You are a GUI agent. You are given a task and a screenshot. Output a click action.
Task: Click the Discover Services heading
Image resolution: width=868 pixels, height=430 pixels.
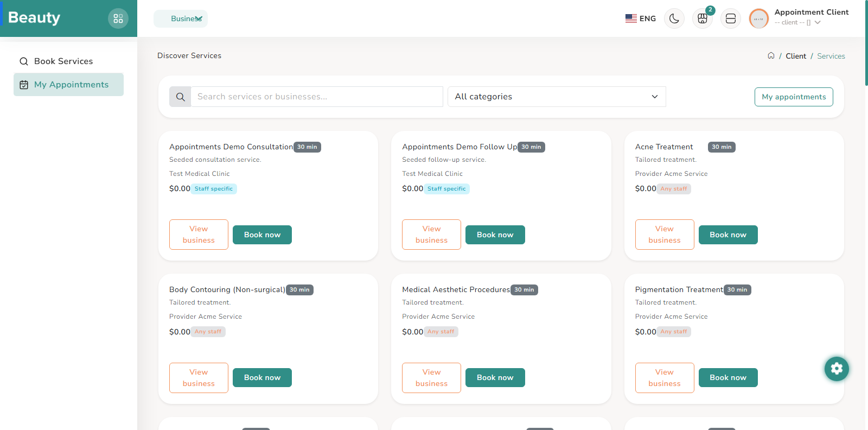(x=189, y=55)
